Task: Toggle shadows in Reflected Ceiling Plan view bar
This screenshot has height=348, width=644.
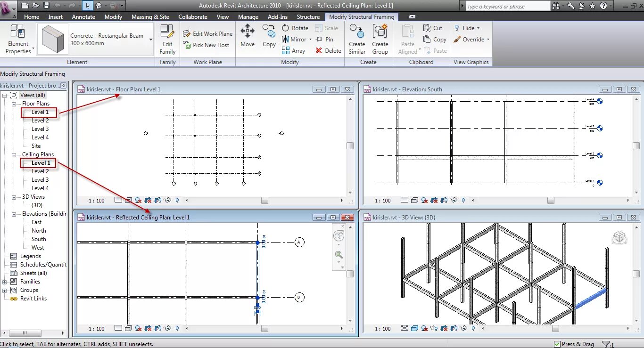Action: pyautogui.click(x=139, y=328)
